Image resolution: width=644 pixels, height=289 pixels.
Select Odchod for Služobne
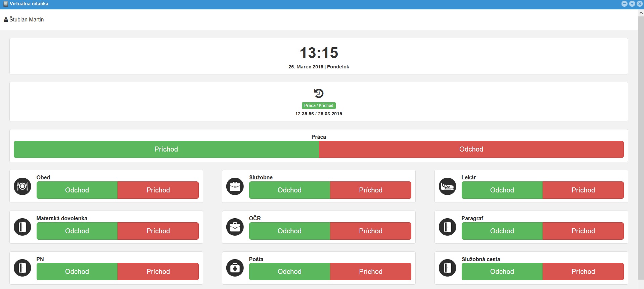point(289,190)
